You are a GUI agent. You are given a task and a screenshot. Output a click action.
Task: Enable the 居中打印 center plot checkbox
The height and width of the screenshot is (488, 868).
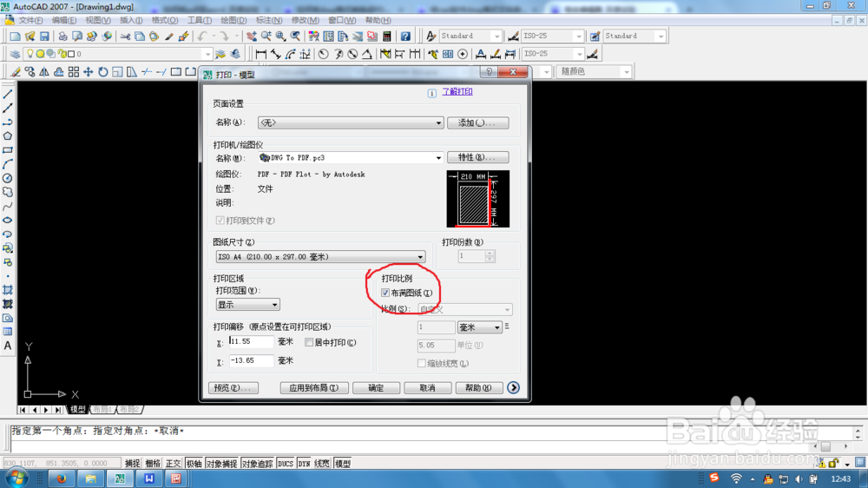coord(309,342)
